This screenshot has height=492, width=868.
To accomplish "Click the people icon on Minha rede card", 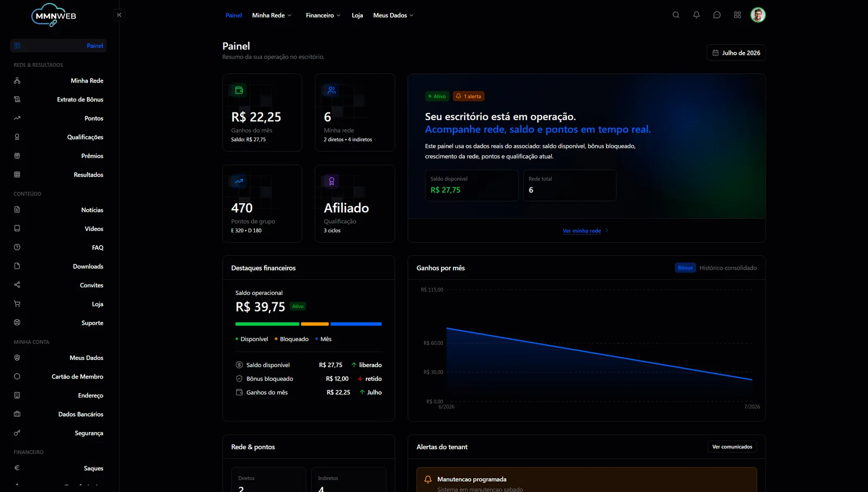I will [x=331, y=90].
